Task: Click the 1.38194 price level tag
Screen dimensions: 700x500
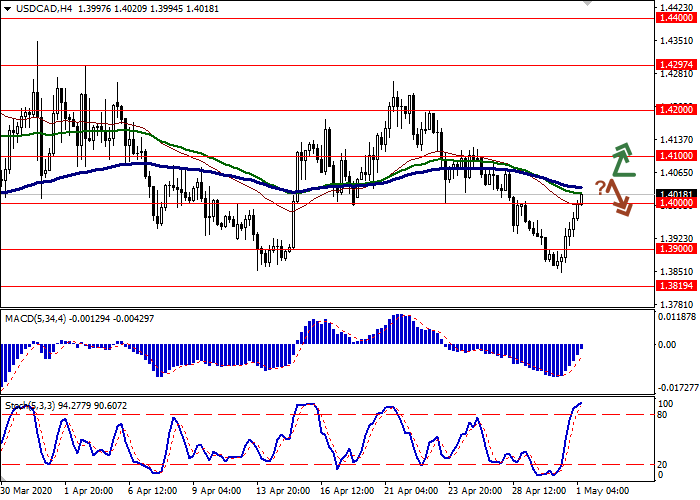Action: point(676,286)
